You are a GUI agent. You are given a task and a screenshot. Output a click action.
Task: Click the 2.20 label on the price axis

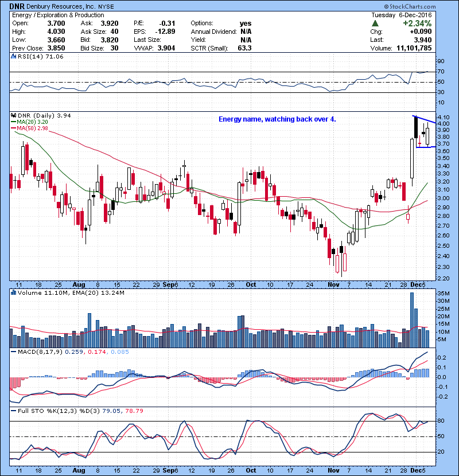[444, 278]
